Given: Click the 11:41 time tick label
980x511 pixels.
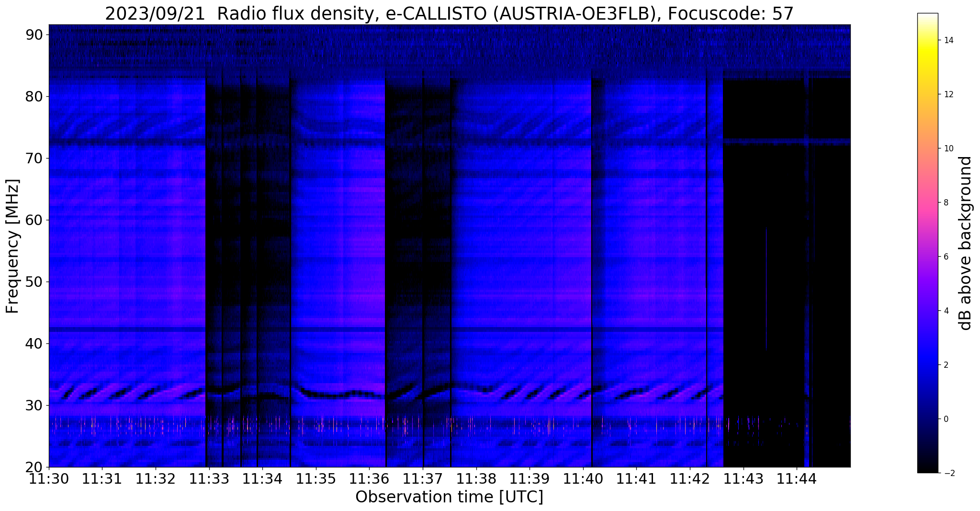Looking at the screenshot, I should (x=636, y=478).
